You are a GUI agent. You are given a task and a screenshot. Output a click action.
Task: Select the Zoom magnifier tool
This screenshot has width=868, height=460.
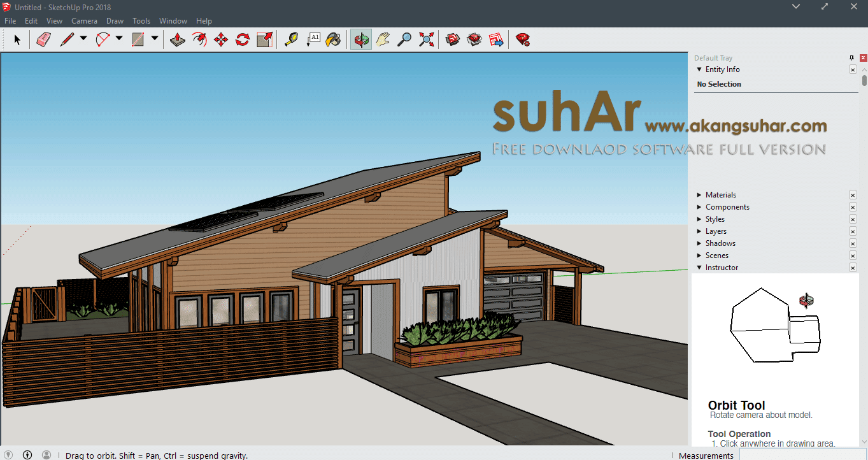[x=404, y=40]
